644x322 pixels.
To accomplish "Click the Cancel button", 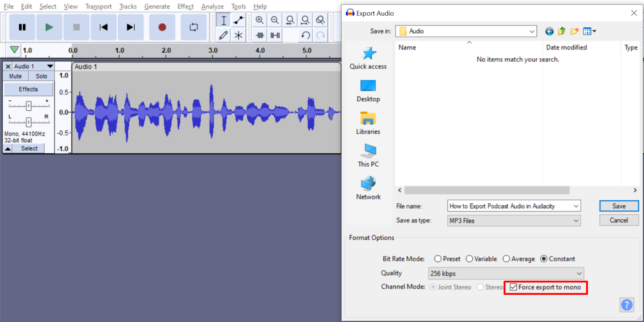I will 619,220.
